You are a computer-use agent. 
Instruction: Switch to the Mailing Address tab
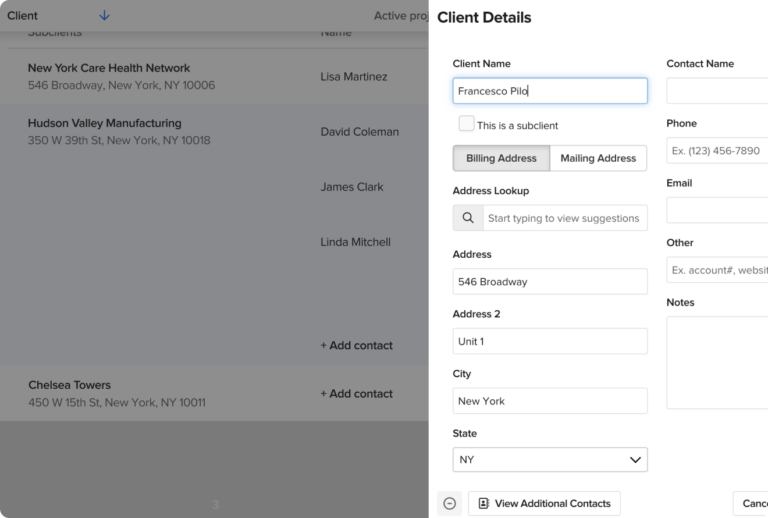point(598,158)
